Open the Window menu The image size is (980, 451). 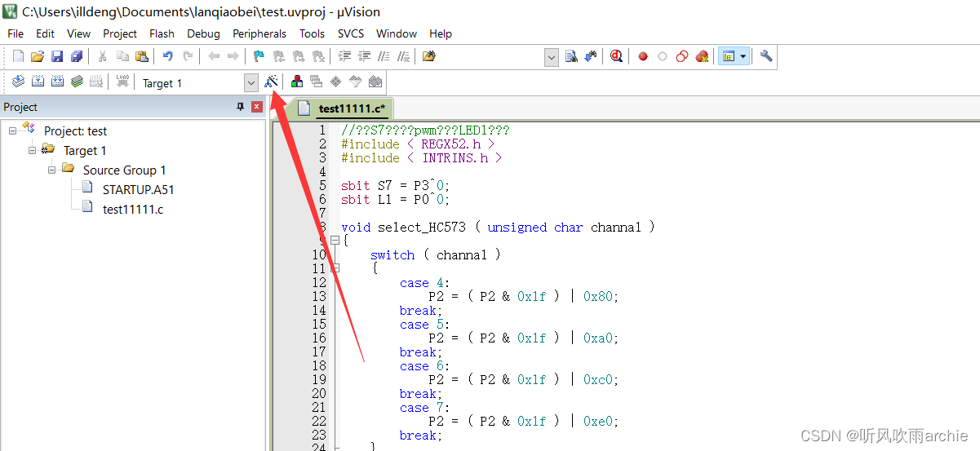pyautogui.click(x=397, y=33)
